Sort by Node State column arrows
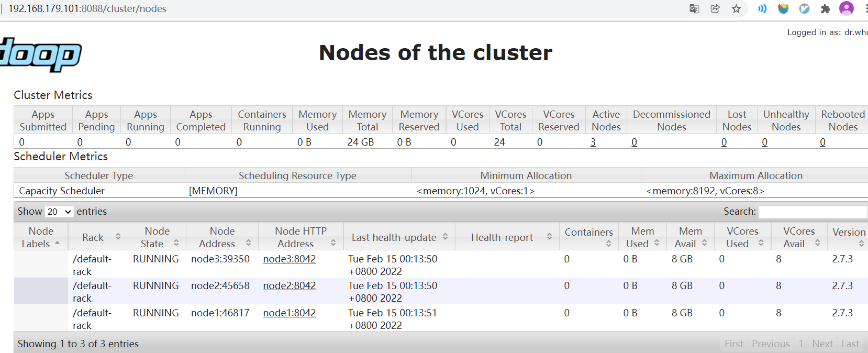The width and height of the screenshot is (868, 353). (x=176, y=243)
